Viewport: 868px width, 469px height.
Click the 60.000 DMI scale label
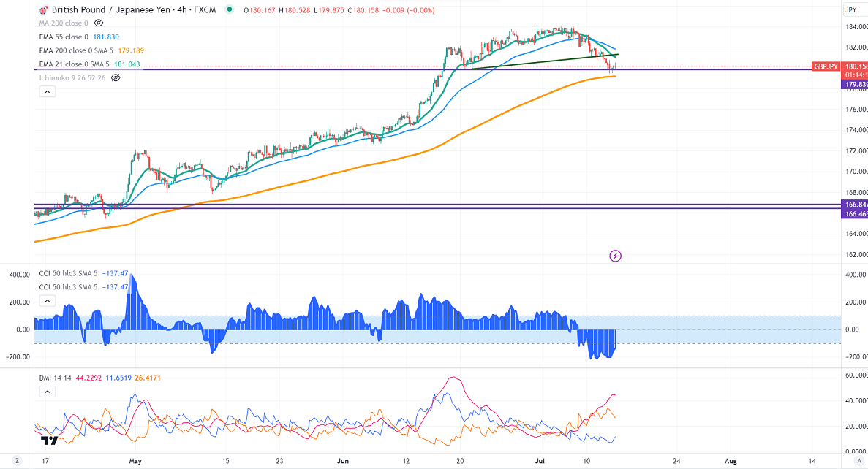[856, 375]
